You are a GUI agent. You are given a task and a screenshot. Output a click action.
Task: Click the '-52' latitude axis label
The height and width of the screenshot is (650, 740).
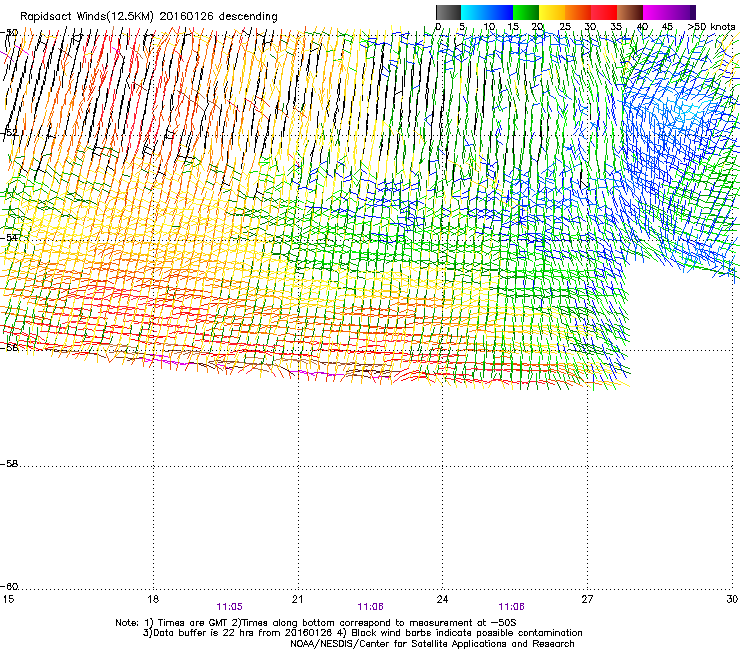9,133
